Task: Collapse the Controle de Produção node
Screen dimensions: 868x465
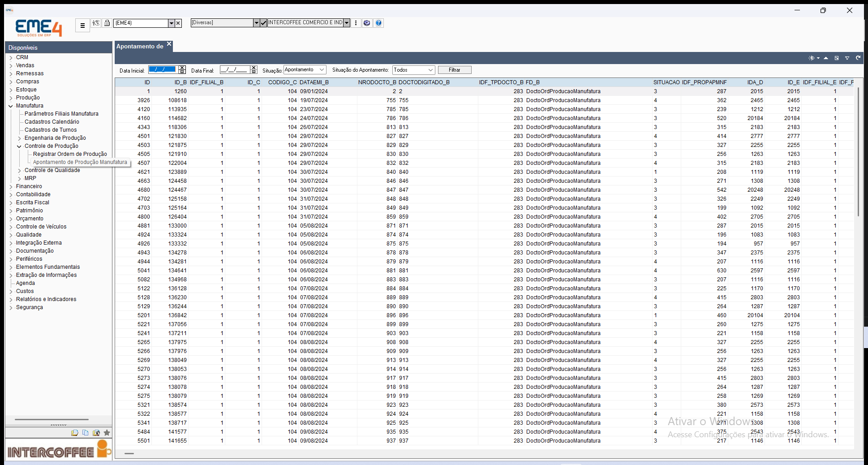Action: (x=19, y=146)
